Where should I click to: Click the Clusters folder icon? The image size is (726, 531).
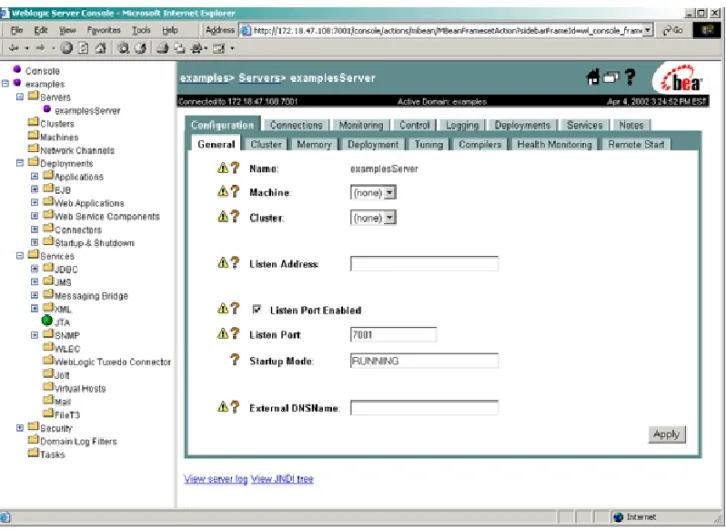coord(33,122)
